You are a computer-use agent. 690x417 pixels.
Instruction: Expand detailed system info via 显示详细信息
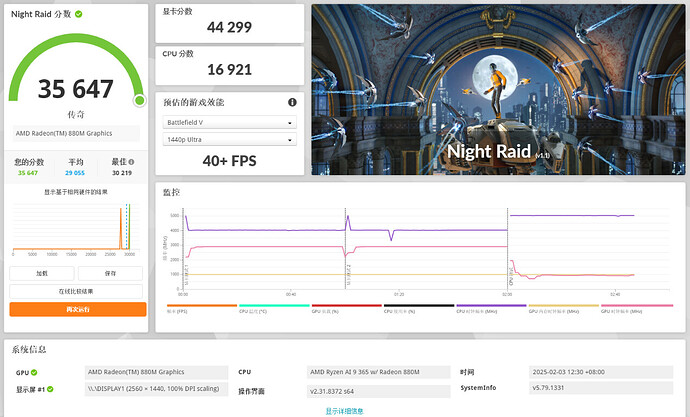point(344,410)
